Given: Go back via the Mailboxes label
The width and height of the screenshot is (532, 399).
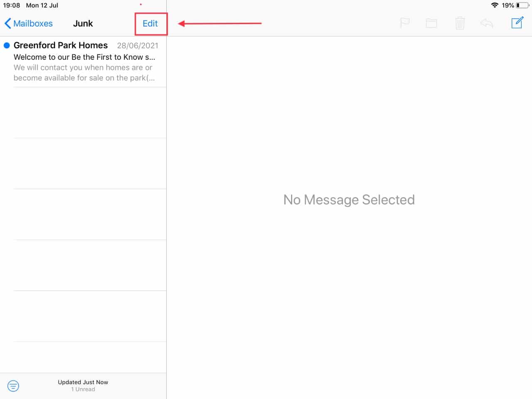Looking at the screenshot, I should [33, 24].
